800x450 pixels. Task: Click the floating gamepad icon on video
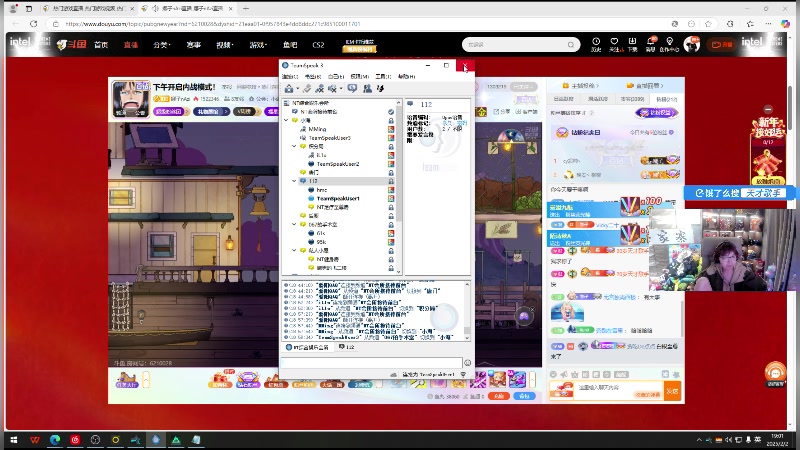[x=523, y=317]
